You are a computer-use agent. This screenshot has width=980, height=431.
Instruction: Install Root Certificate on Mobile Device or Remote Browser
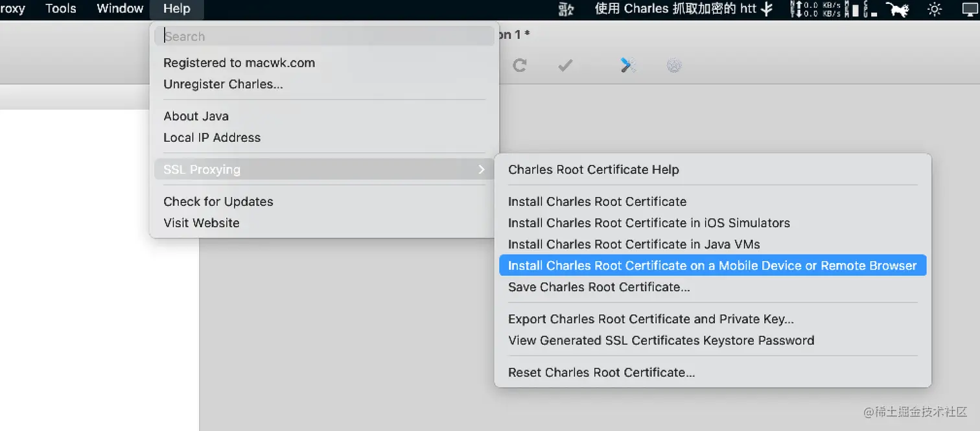coord(712,266)
